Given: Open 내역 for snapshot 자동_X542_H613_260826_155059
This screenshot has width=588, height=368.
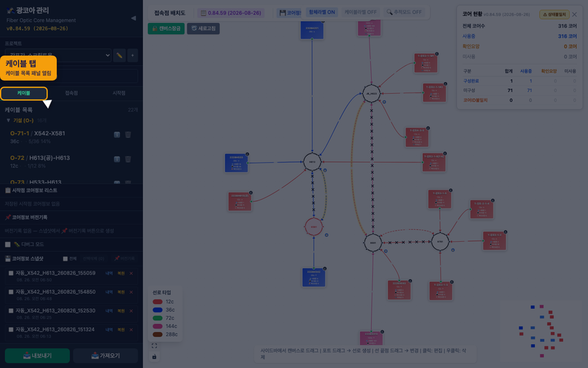Looking at the screenshot, I should coord(109,273).
